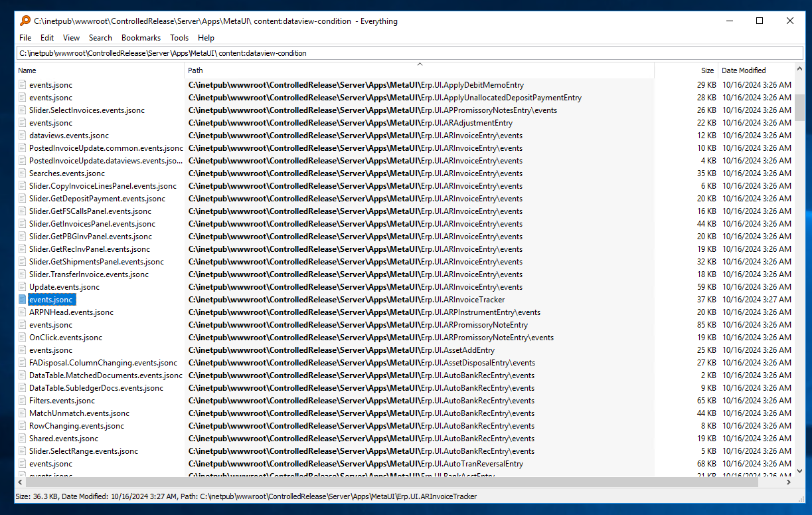Click file icon of Slider.SelectInvoices.events.jsonc
The height and width of the screenshot is (515, 812).
[22, 110]
